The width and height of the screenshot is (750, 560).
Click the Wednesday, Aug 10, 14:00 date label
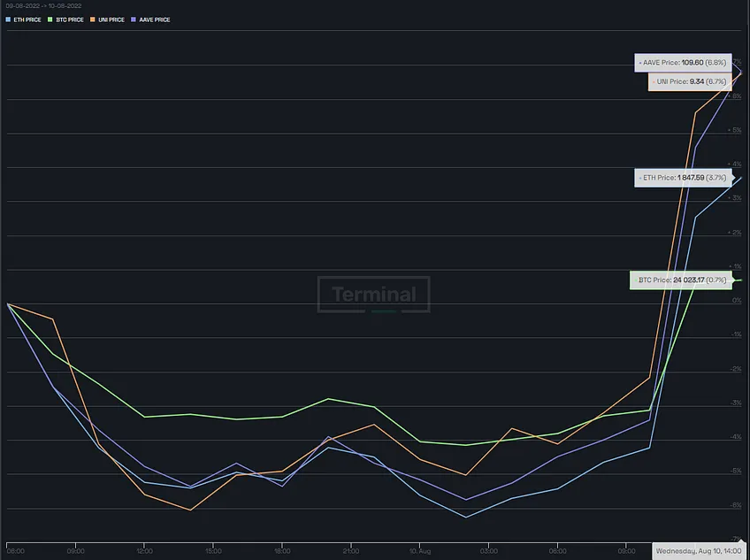[x=699, y=551]
